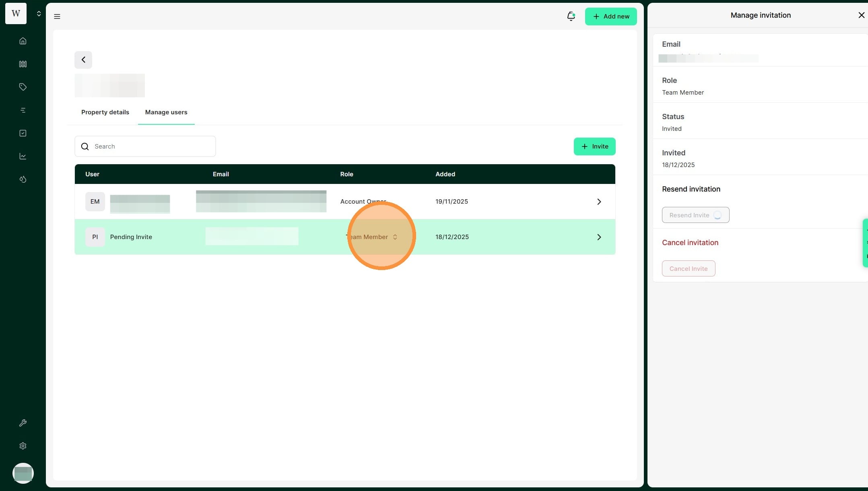The height and width of the screenshot is (491, 868).
Task: Click the Invite button
Action: point(594,146)
